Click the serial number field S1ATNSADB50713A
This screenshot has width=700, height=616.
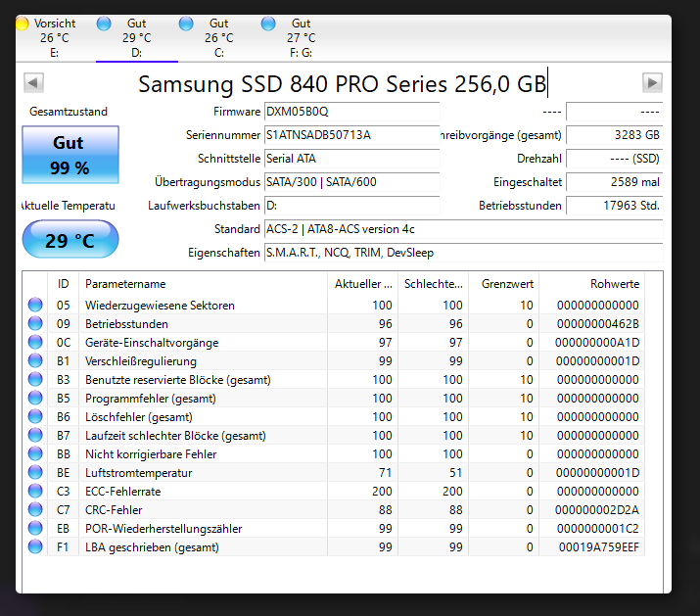tap(351, 135)
